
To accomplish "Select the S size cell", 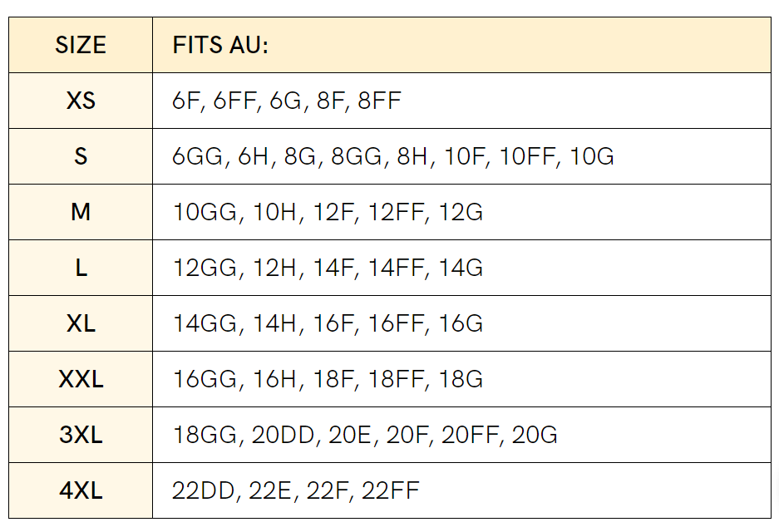I will (81, 156).
